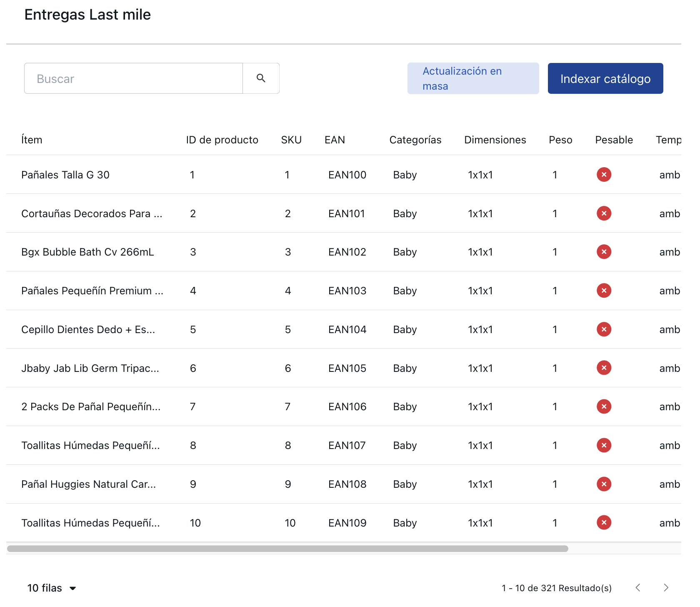Toggle Pesable status for EAN105 row

click(604, 368)
